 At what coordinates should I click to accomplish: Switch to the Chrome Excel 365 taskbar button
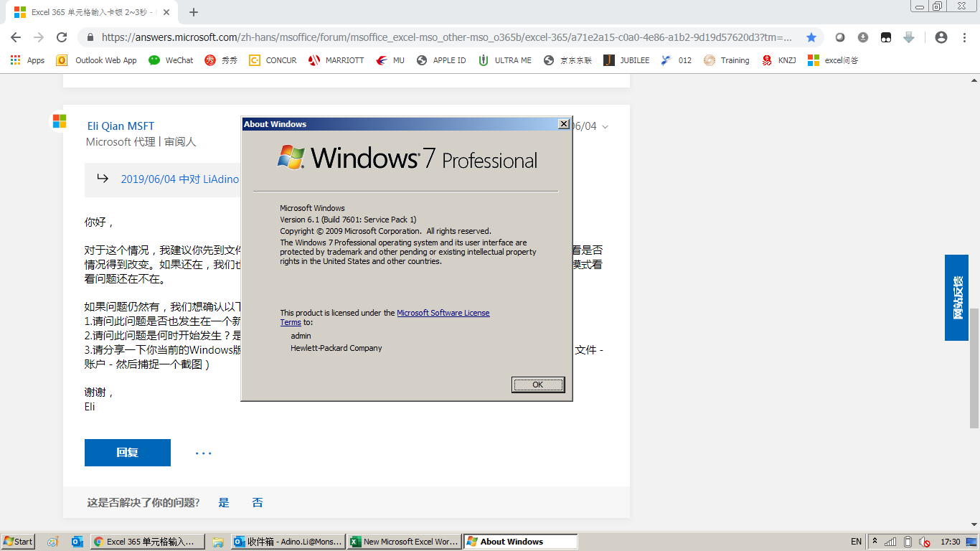tap(148, 542)
